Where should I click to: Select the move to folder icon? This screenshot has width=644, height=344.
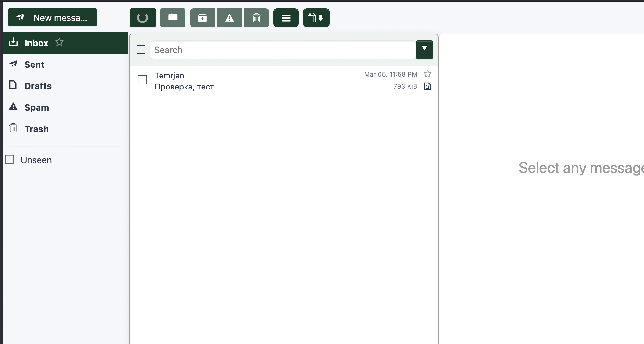coord(173,17)
